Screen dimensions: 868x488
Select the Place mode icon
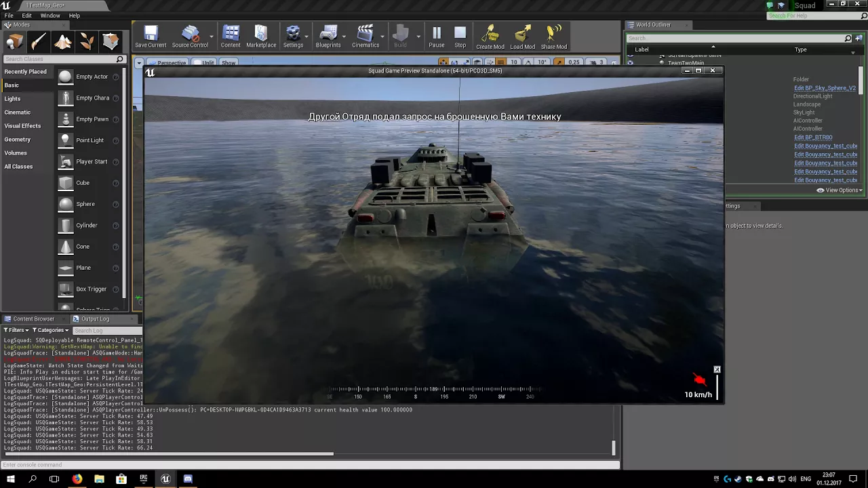pyautogui.click(x=14, y=42)
